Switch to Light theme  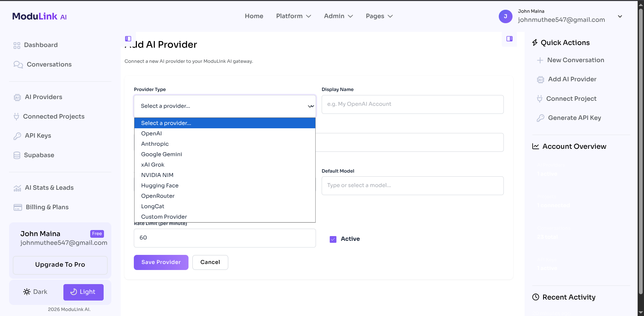pos(83,292)
